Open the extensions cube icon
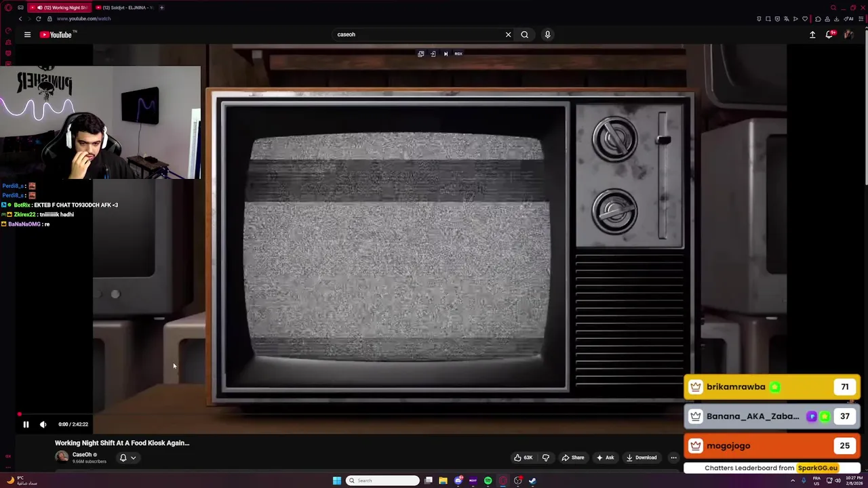The width and height of the screenshot is (868, 488). tap(818, 19)
